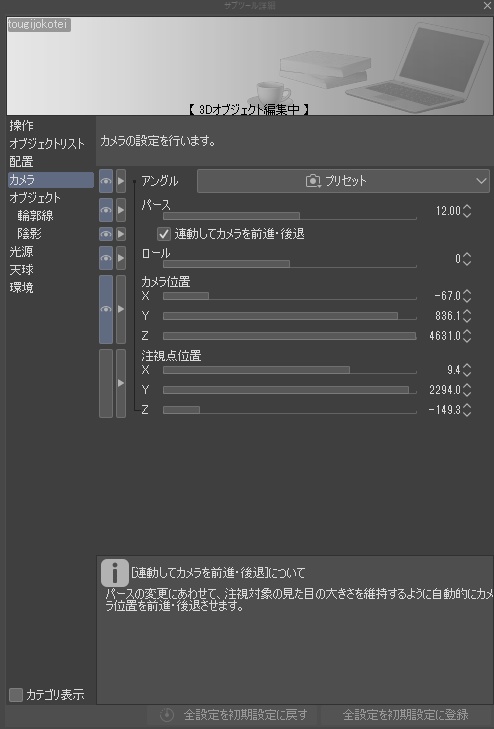Click camera X stepper arrows at -67.0

[467, 296]
